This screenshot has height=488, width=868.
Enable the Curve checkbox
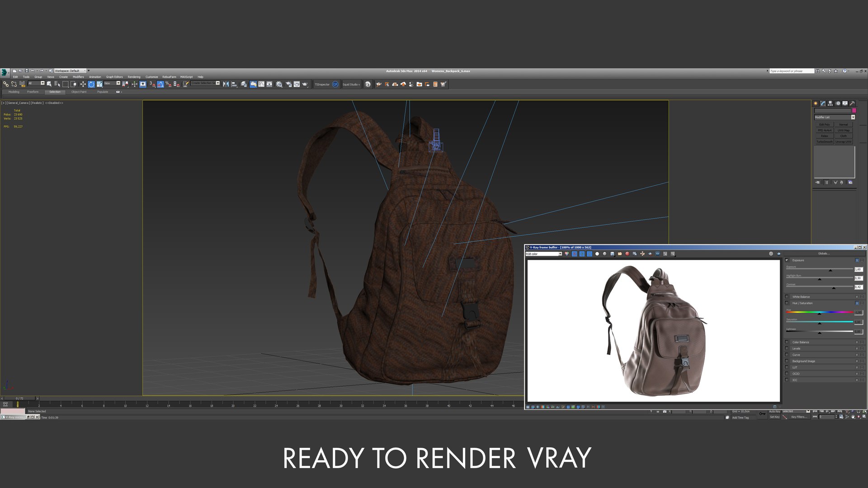coord(787,355)
